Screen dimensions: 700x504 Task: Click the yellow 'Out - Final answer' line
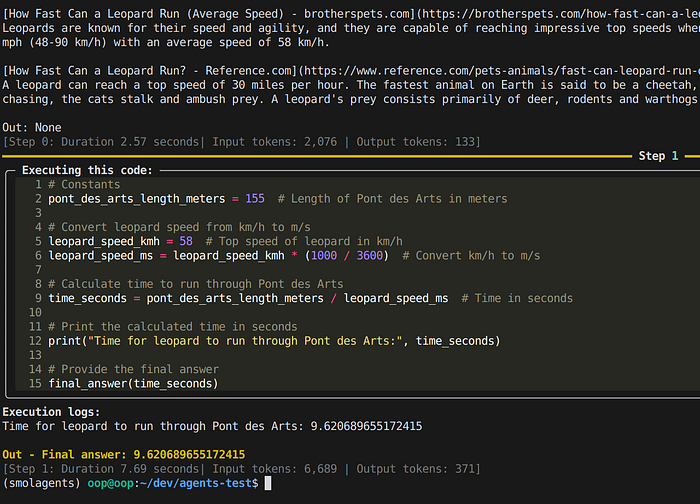124,455
